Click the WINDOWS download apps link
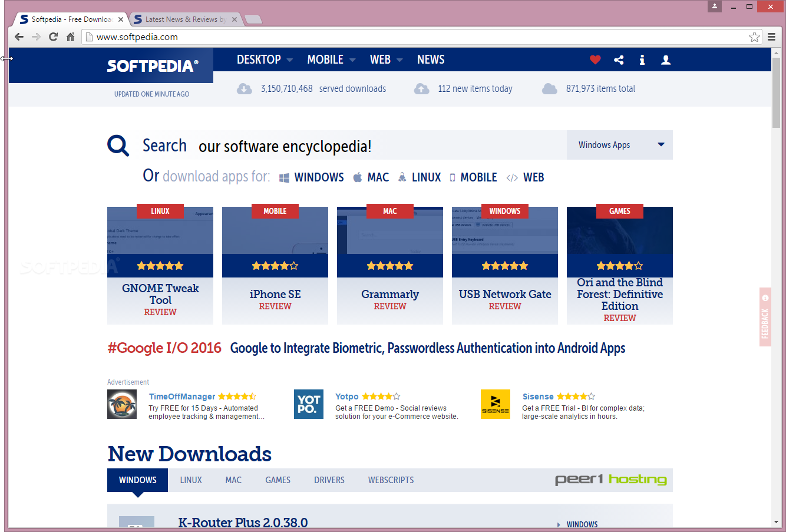Image resolution: width=786 pixels, height=532 pixels. pyautogui.click(x=319, y=177)
